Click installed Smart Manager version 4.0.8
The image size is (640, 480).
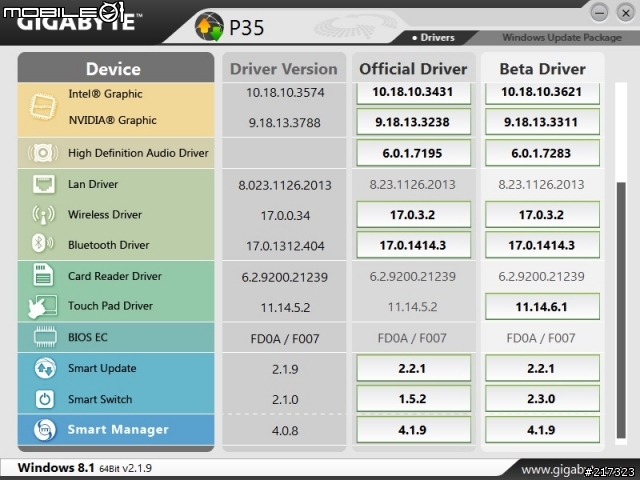click(x=285, y=431)
